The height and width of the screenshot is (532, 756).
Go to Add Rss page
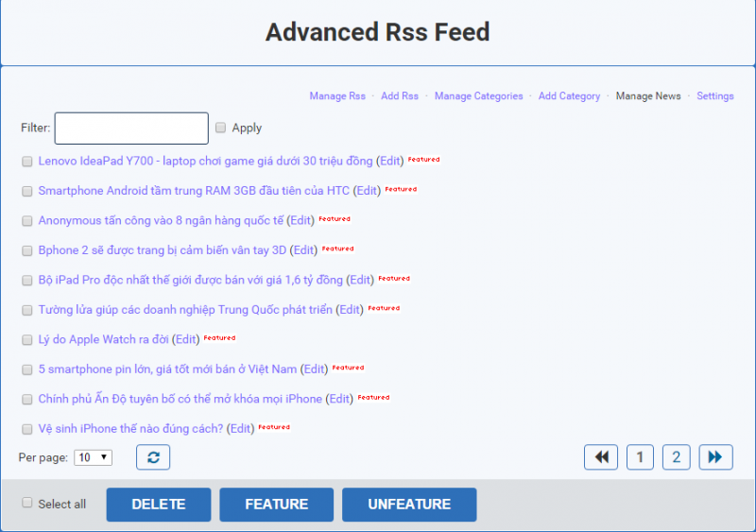coord(400,96)
